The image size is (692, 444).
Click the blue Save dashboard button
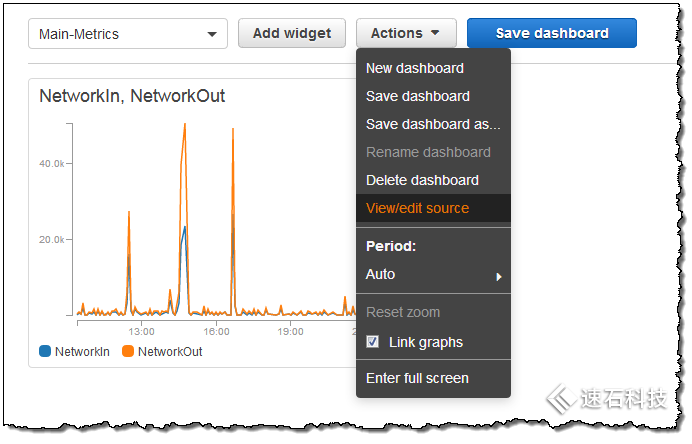pyautogui.click(x=552, y=33)
